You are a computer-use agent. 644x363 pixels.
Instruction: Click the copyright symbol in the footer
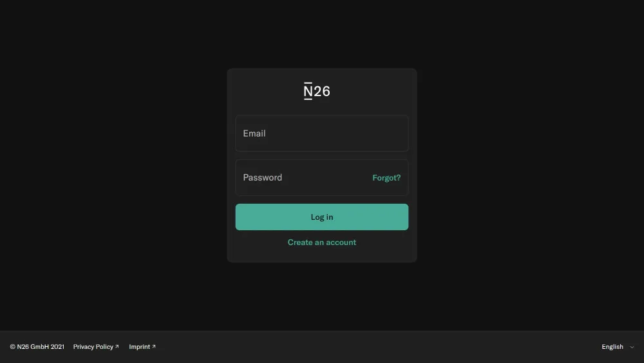click(13, 346)
